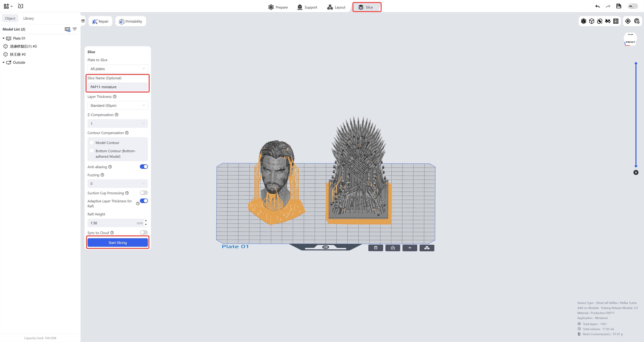Toggle the platform grid icon
644x342 pixels.
pyautogui.click(x=616, y=21)
